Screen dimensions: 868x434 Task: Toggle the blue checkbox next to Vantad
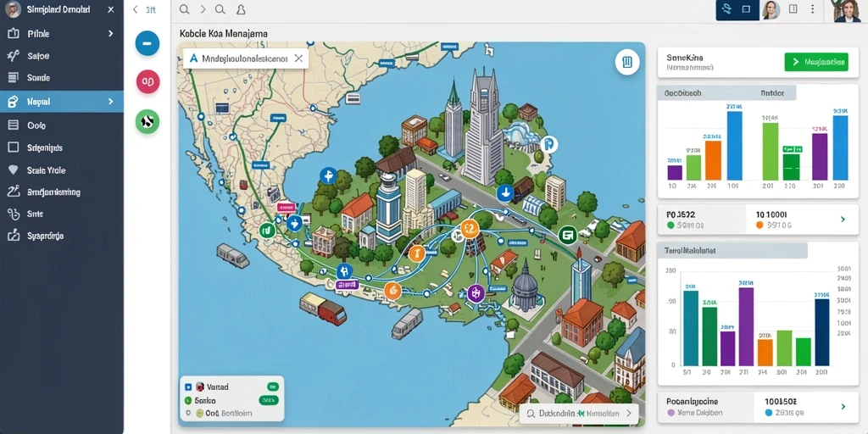coord(188,387)
